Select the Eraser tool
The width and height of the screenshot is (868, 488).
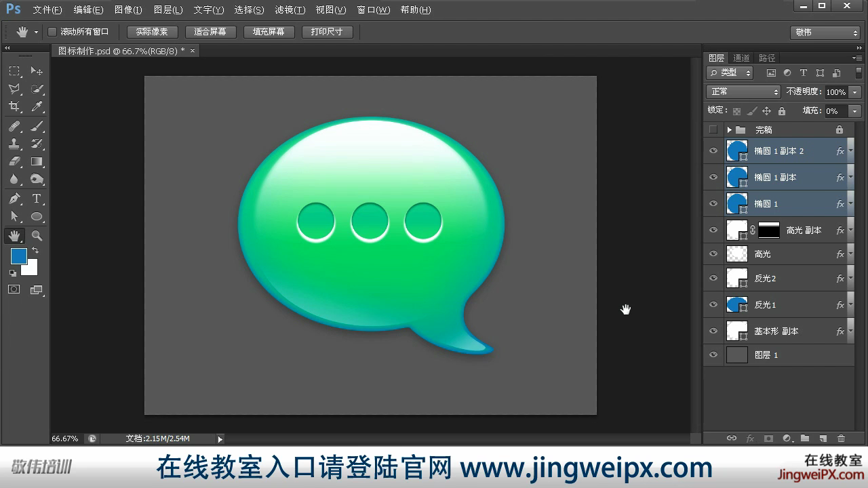click(x=14, y=161)
